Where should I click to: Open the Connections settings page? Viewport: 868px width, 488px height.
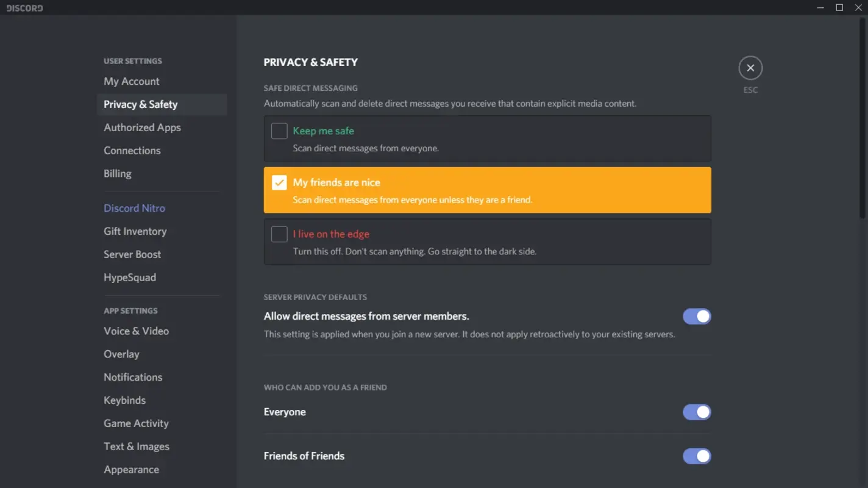pyautogui.click(x=132, y=150)
